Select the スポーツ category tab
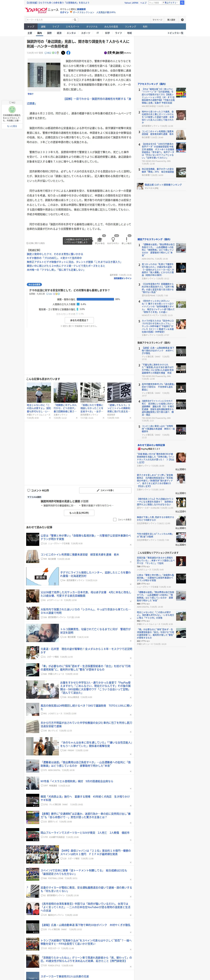 [86, 33]
